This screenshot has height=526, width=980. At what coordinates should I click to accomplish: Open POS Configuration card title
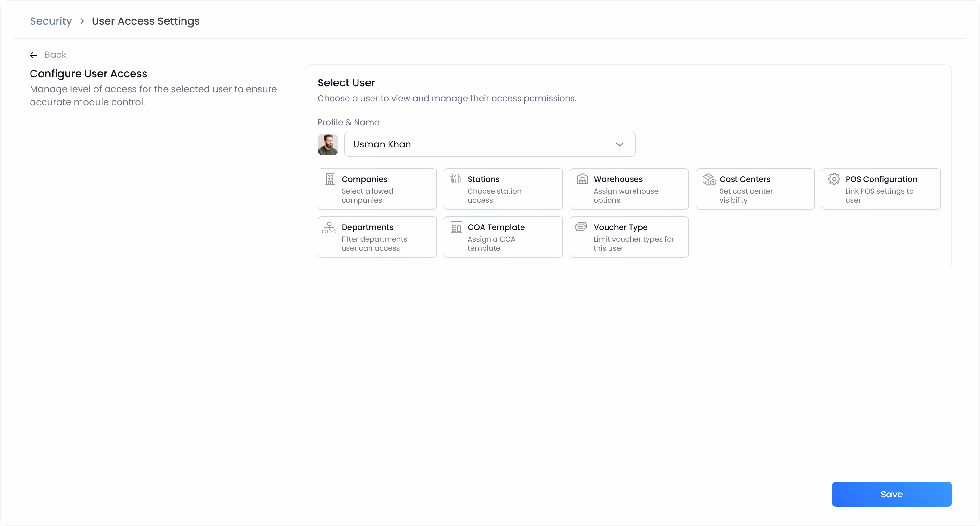[x=881, y=179]
